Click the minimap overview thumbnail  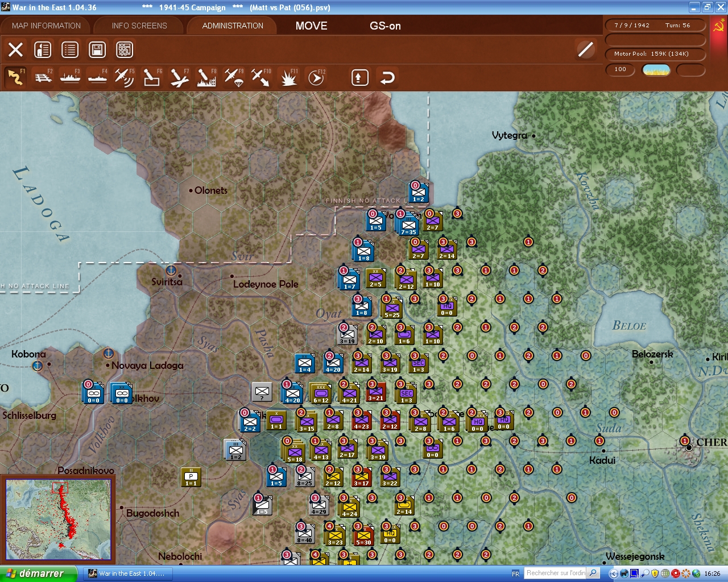click(58, 519)
